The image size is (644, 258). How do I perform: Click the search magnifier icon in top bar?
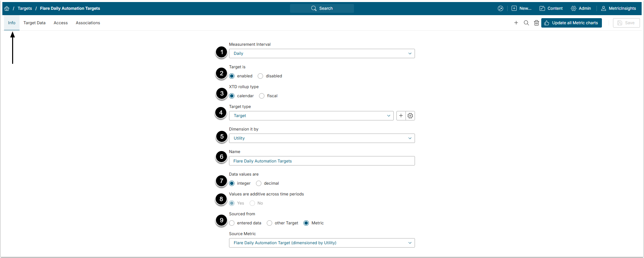click(314, 8)
